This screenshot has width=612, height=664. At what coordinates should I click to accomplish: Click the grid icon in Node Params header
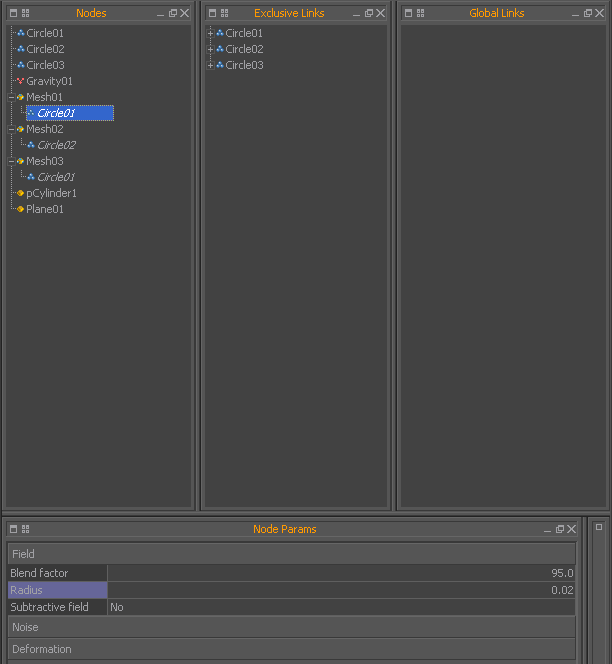click(x=26, y=529)
